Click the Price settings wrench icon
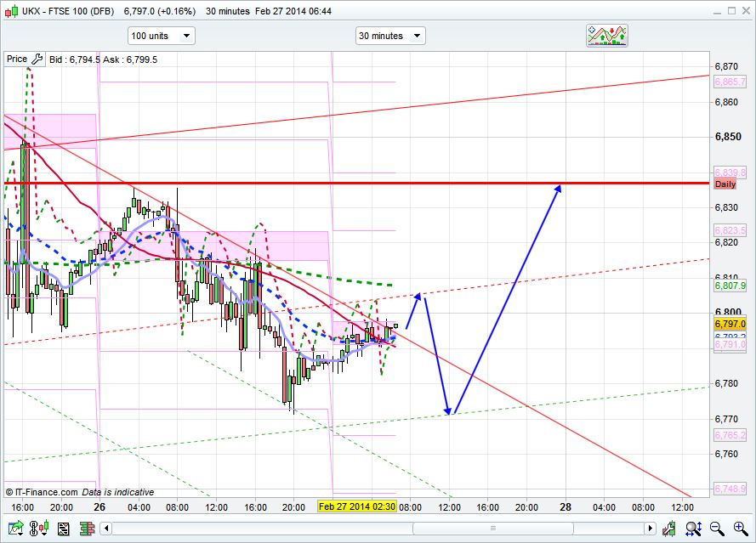This screenshot has height=543, width=756. [x=37, y=59]
